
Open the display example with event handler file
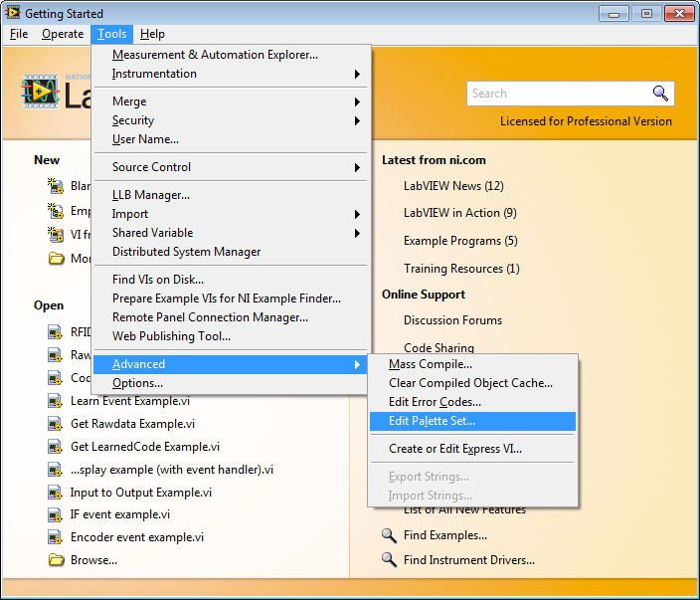pyautogui.click(x=172, y=470)
